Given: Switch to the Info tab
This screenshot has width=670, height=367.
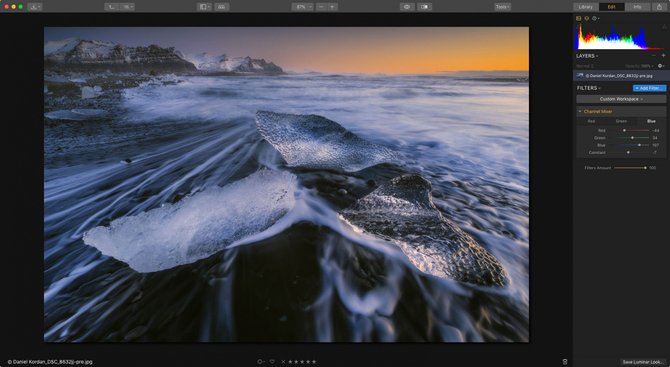Looking at the screenshot, I should click(x=637, y=7).
